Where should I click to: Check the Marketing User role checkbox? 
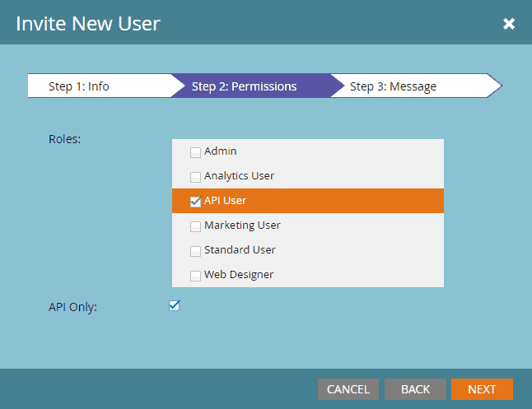pyautogui.click(x=195, y=226)
